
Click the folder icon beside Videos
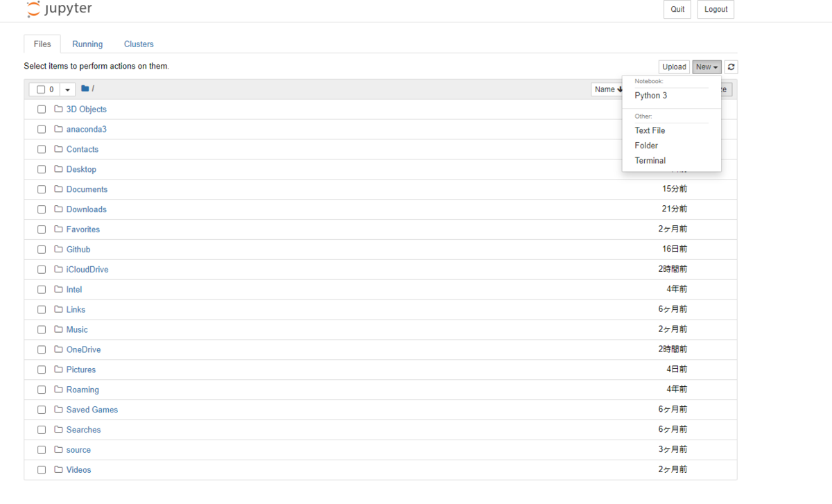[59, 470]
